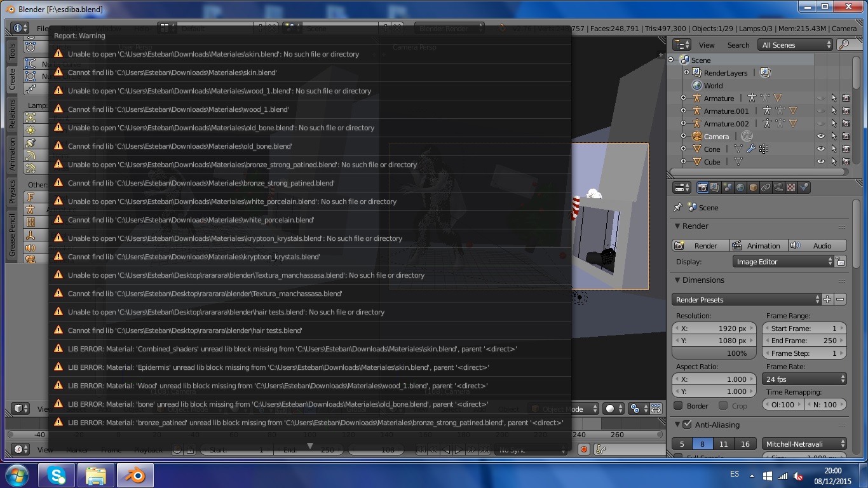Screen dimensions: 868x488
Task: Collapse the Dimensions panel
Action: [677, 280]
